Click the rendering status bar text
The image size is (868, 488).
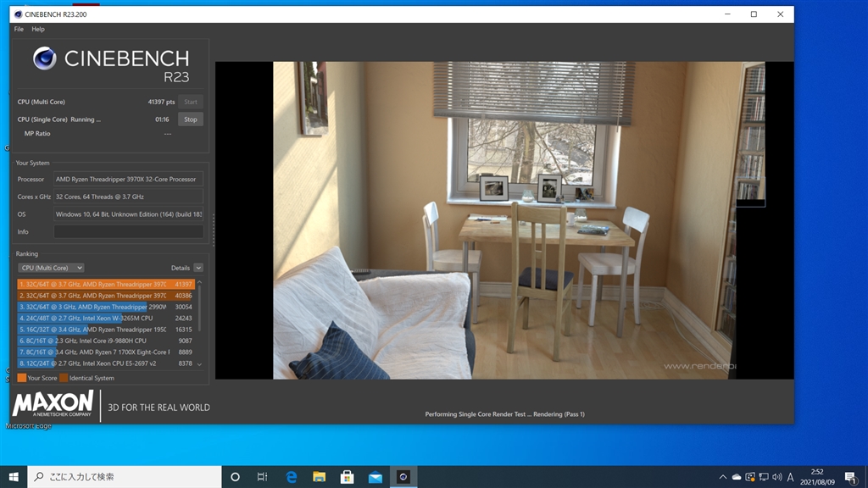point(504,413)
